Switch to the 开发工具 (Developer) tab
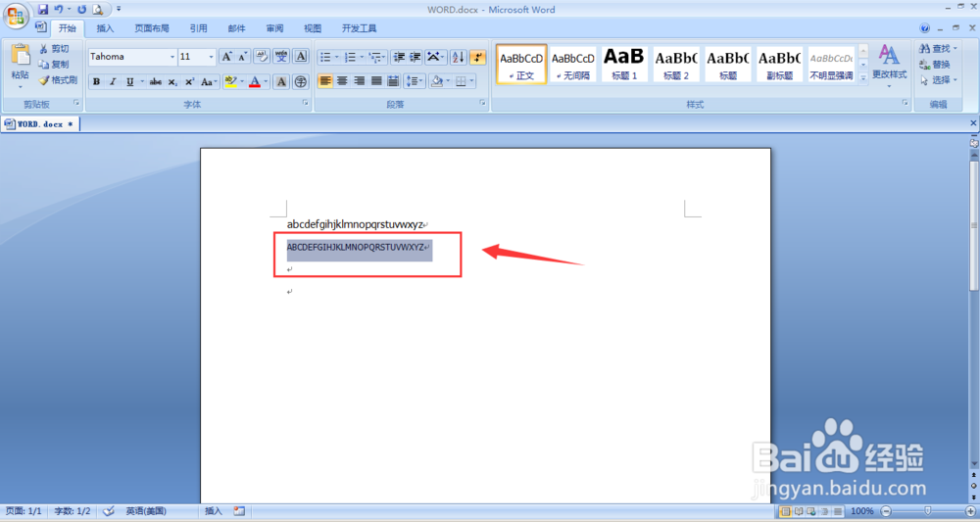Screen dimensions: 980x522 360,28
